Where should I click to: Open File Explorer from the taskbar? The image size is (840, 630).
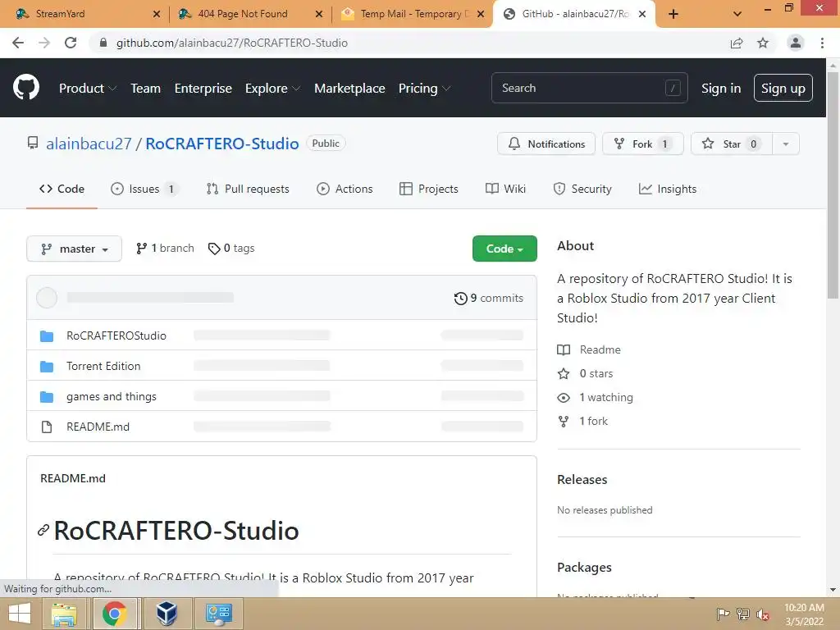click(x=64, y=614)
